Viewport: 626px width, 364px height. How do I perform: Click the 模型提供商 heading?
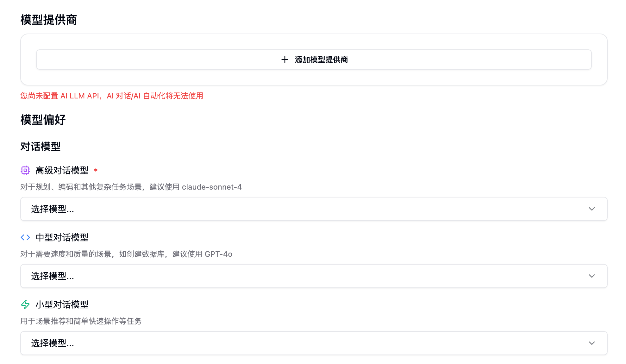point(49,20)
